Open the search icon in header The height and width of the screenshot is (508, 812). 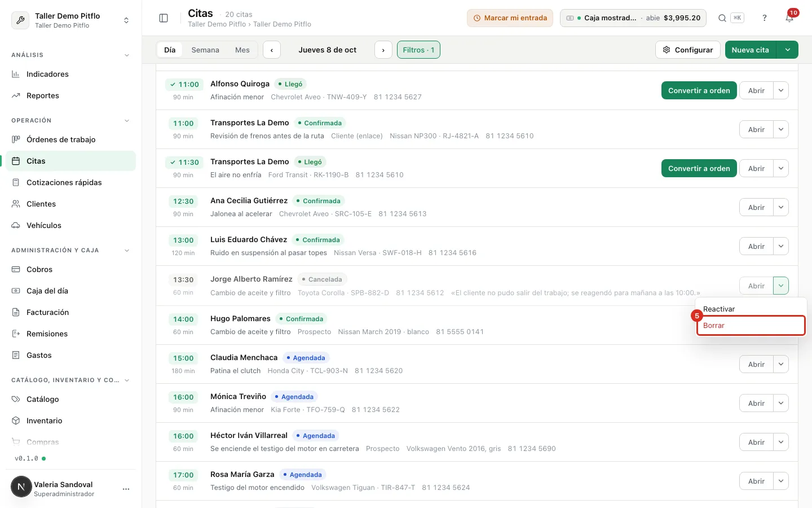pos(722,18)
